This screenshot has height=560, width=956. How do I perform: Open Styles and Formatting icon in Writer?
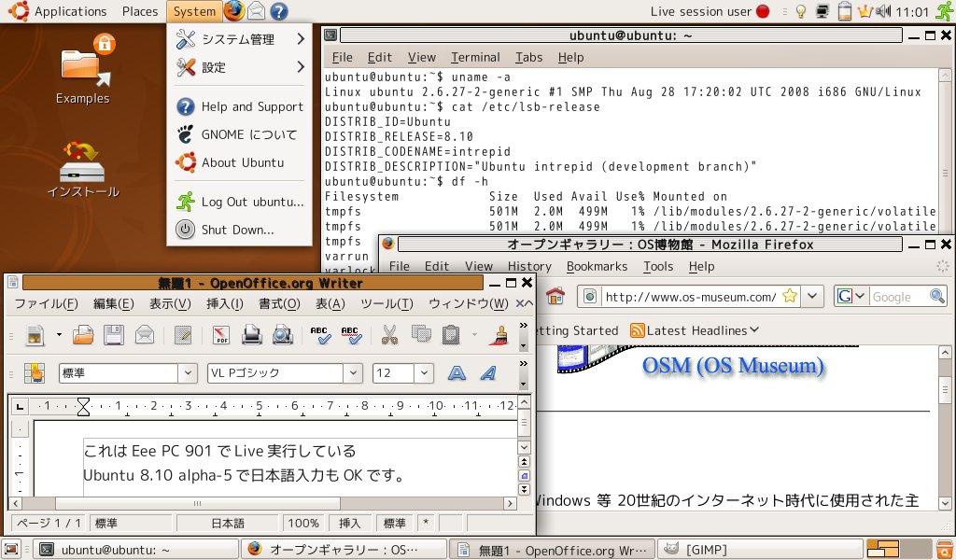35,373
